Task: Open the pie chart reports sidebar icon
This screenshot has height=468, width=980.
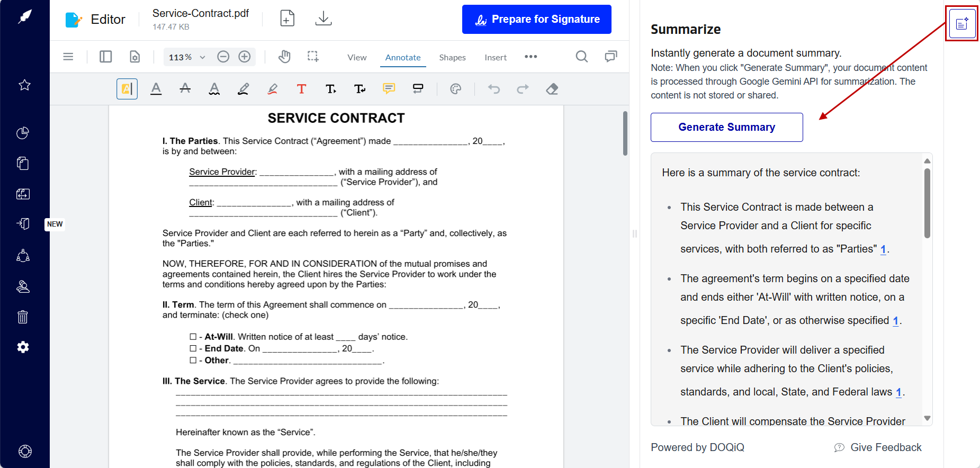Action: pyautogui.click(x=23, y=133)
